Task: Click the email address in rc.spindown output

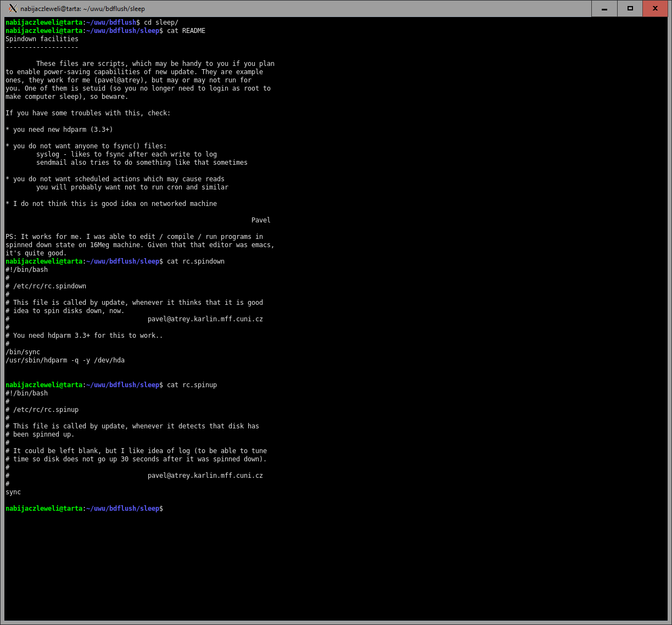Action: coord(205,319)
